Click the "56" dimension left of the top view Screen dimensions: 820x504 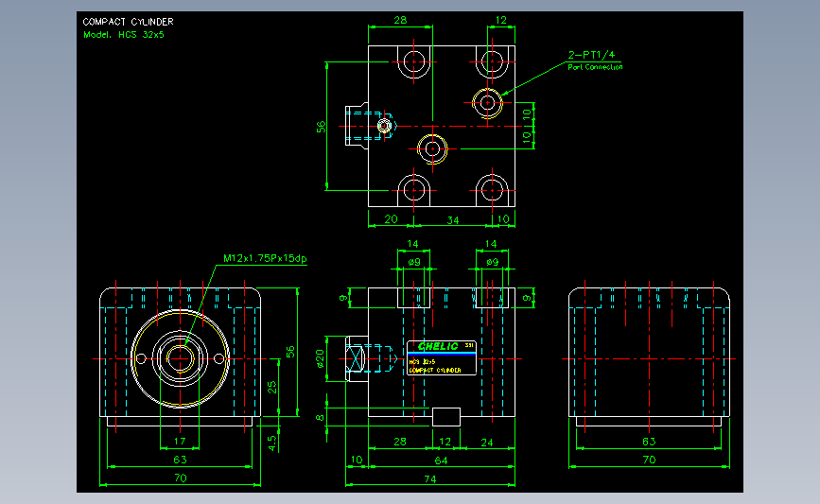click(321, 127)
